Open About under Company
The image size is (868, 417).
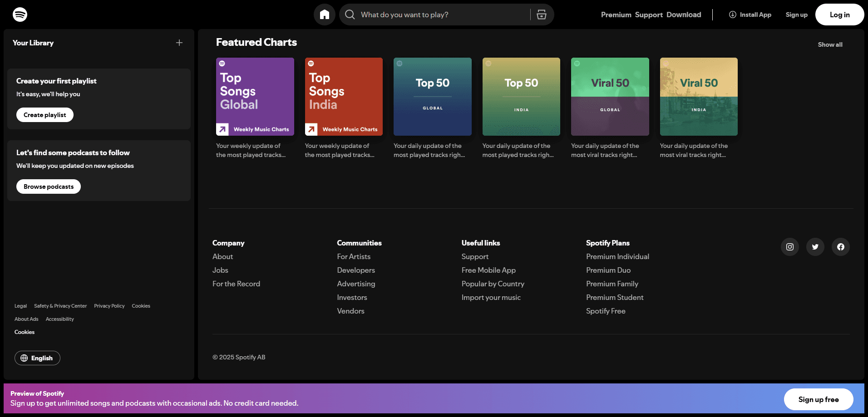pyautogui.click(x=222, y=256)
